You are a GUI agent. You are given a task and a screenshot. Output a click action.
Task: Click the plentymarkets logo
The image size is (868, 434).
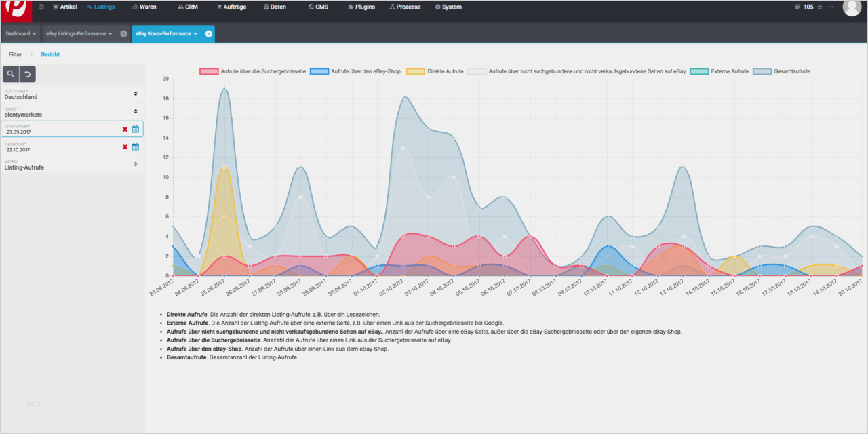coord(16,9)
